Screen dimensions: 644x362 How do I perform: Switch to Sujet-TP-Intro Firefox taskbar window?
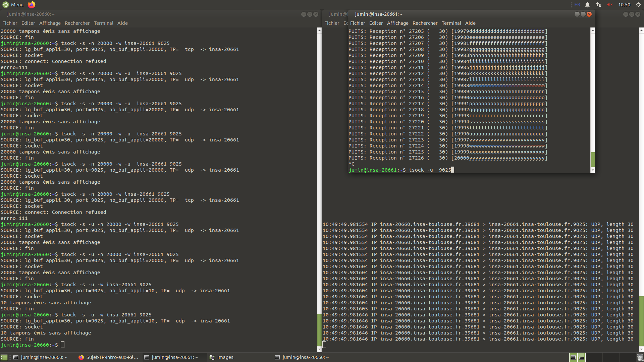108,357
